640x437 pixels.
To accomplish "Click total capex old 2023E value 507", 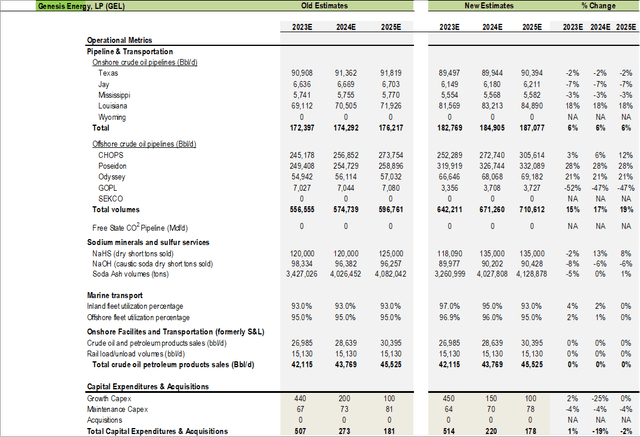I will point(300,431).
